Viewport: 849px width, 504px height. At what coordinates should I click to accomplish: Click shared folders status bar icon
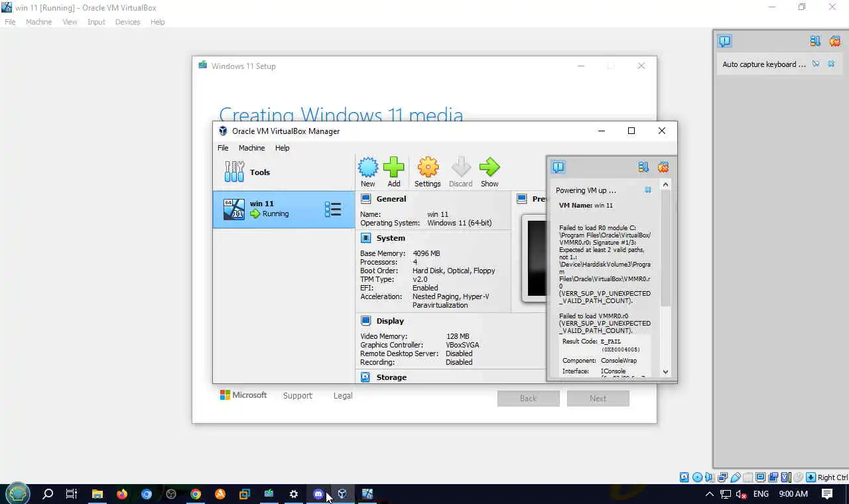click(x=748, y=477)
